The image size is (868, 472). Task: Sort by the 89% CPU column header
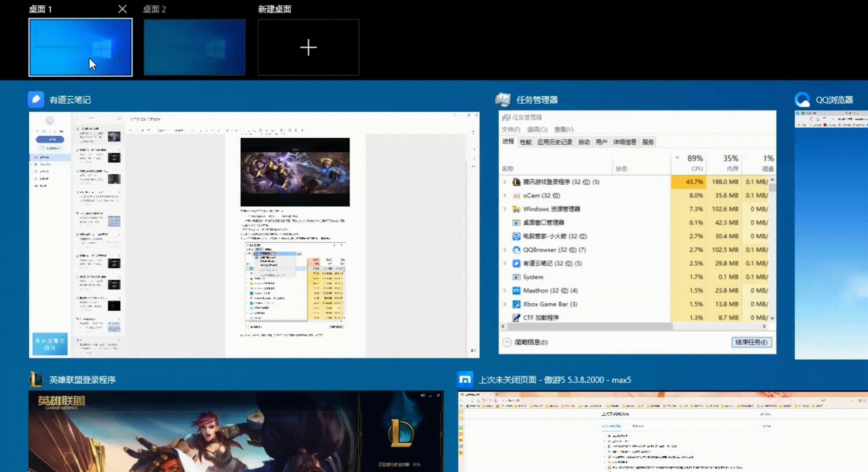pyautogui.click(x=689, y=163)
